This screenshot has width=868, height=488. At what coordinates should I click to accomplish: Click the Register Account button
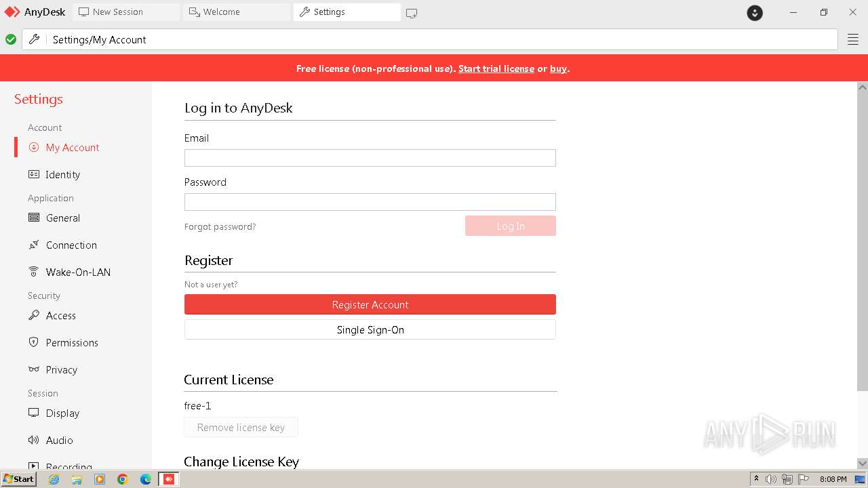tap(370, 304)
